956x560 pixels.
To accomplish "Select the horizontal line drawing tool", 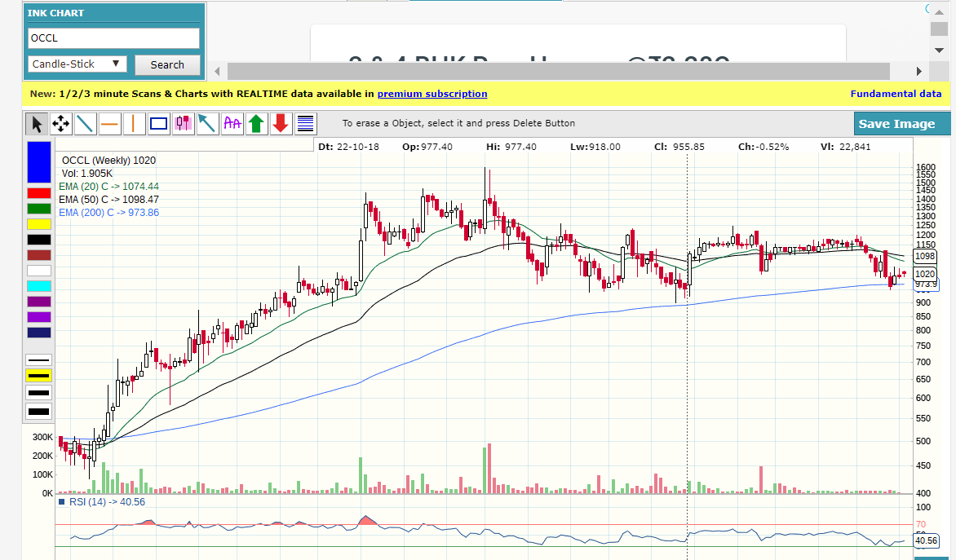I will (109, 124).
